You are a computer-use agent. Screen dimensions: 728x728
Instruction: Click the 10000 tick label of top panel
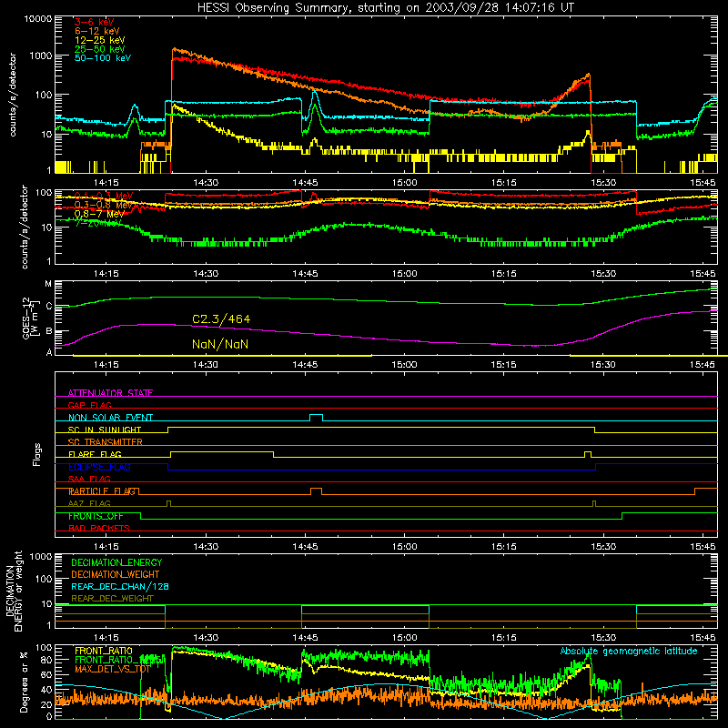(x=38, y=19)
